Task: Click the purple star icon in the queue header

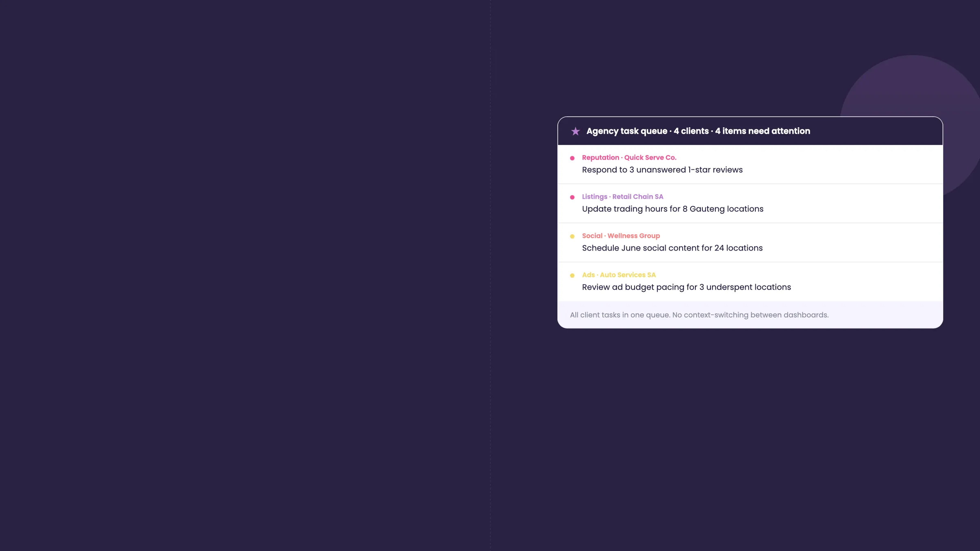Action: click(x=575, y=131)
